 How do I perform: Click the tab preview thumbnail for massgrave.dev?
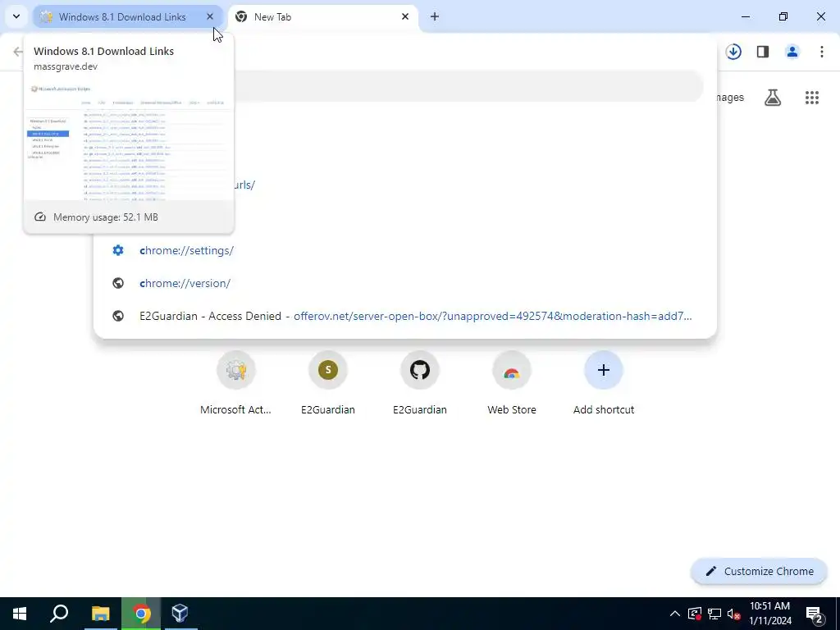tap(129, 139)
